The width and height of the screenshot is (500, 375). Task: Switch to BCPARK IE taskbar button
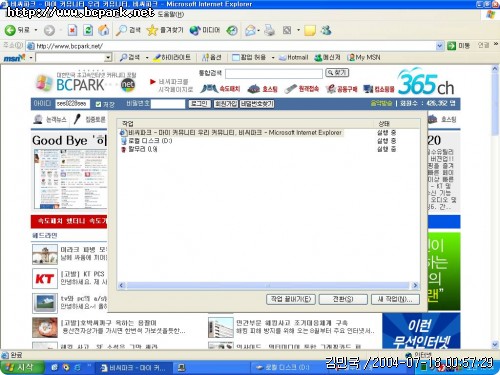pos(133,368)
